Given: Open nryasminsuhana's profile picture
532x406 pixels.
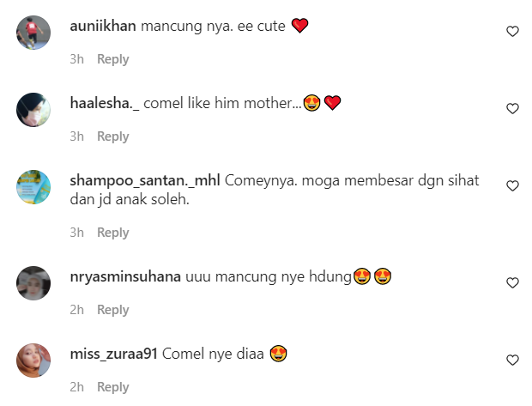Looking at the screenshot, I should pos(33,283).
